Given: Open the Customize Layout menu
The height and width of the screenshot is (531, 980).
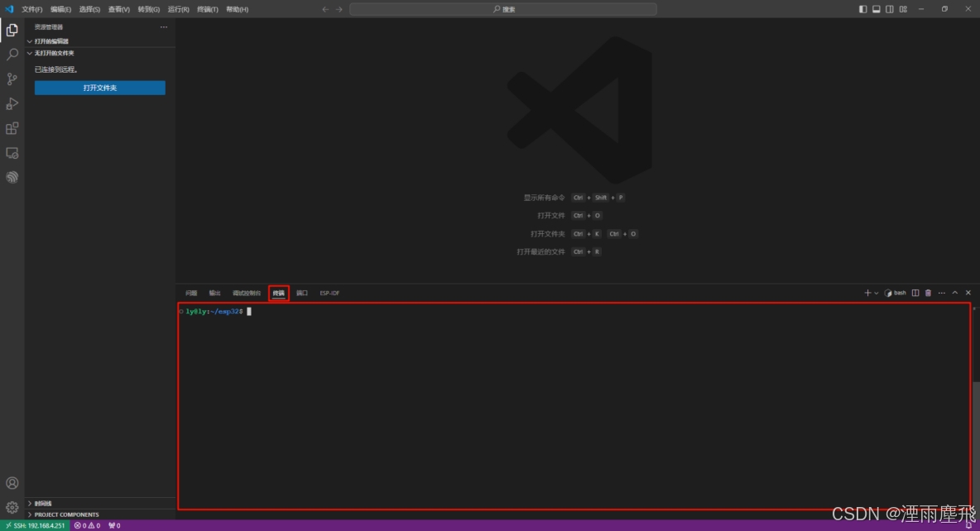Looking at the screenshot, I should click(x=903, y=9).
